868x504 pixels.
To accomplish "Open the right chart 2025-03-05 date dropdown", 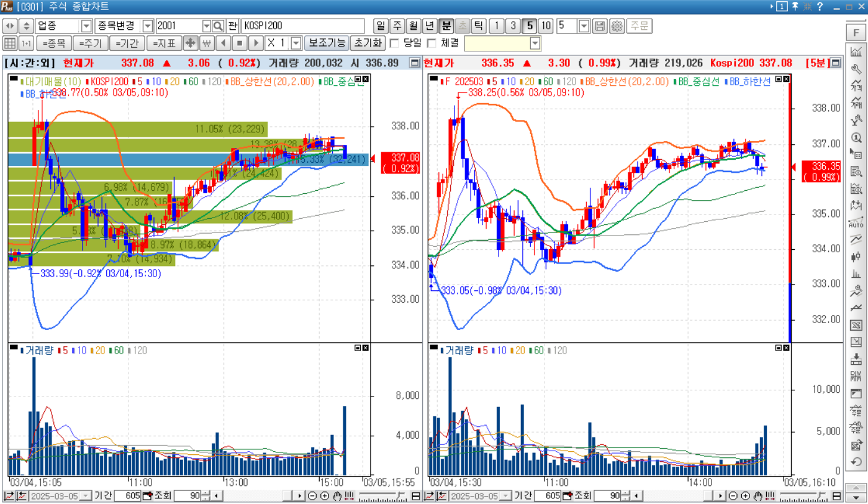I will click(506, 496).
